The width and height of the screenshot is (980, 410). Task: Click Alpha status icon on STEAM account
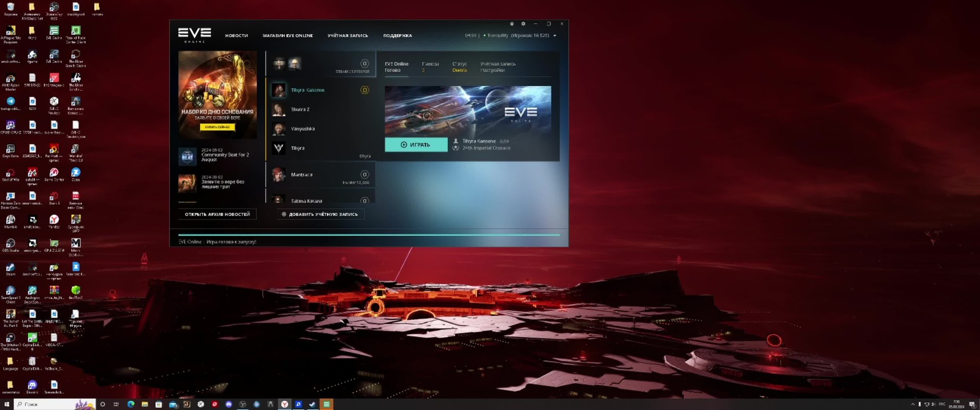coord(364,64)
